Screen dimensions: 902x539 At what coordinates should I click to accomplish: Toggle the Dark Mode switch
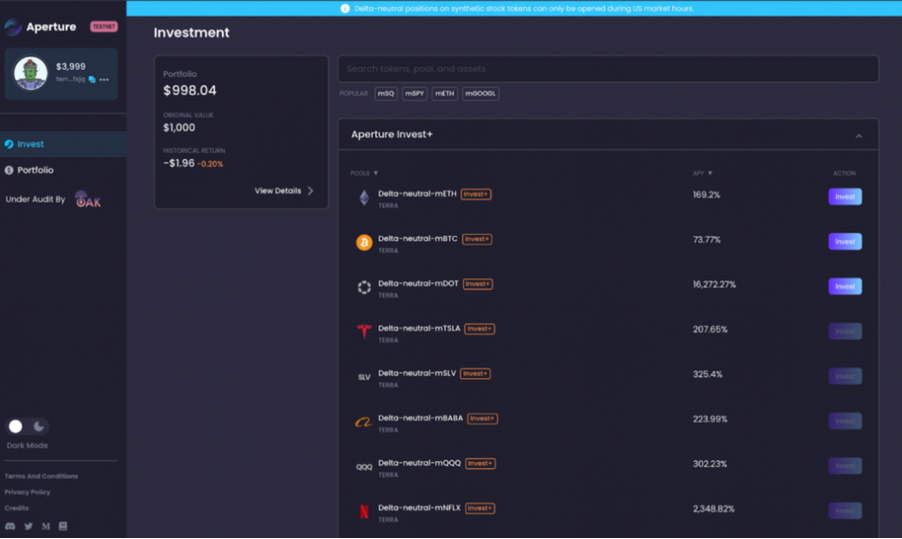(x=26, y=426)
